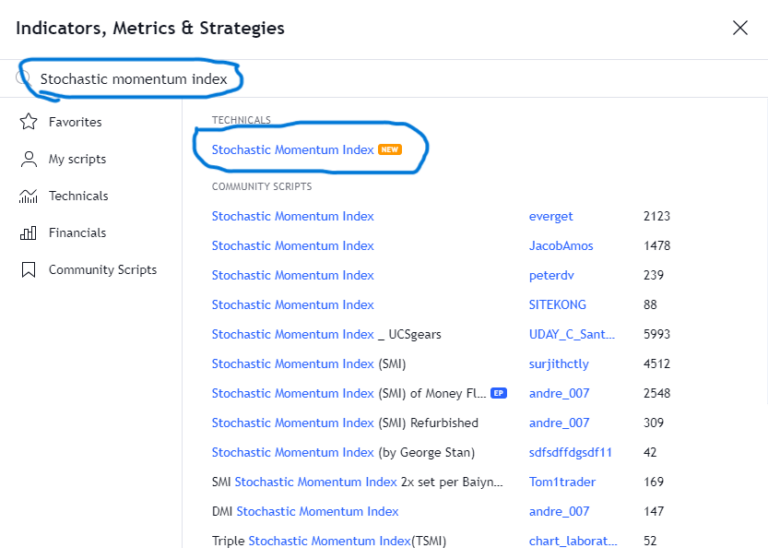Screen dimensions: 768x548
Task: Pick Stochastic Momentum Index (by George Stan)
Action: coord(343,452)
